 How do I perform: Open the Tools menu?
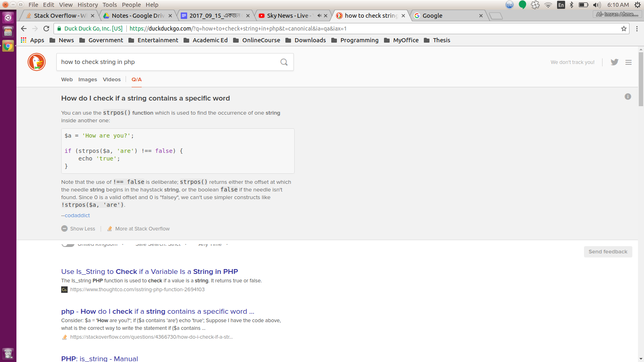[x=109, y=5]
